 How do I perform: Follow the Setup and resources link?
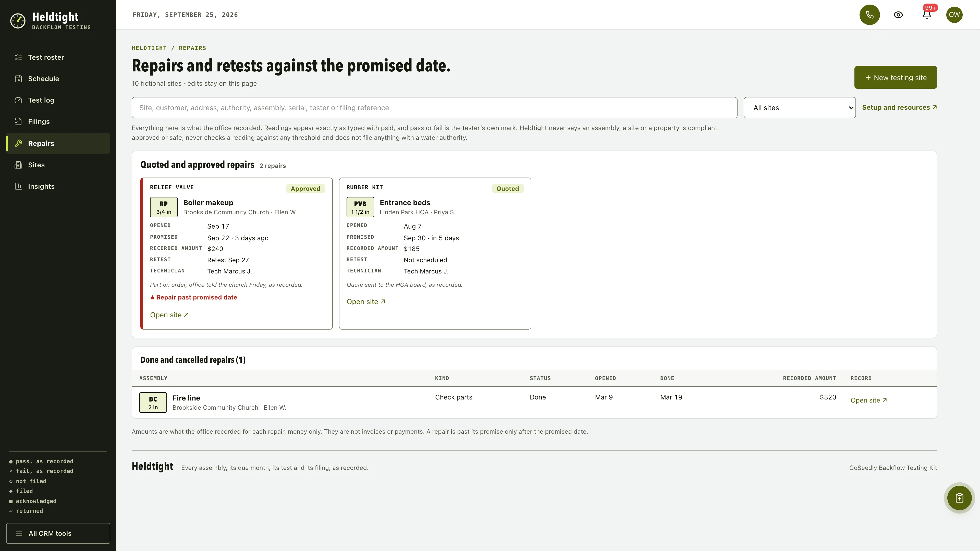point(899,108)
